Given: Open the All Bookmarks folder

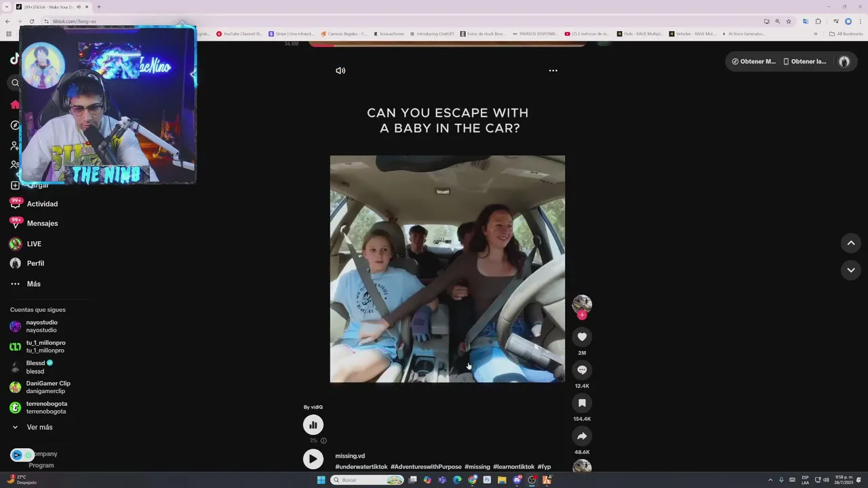Looking at the screenshot, I should point(846,33).
